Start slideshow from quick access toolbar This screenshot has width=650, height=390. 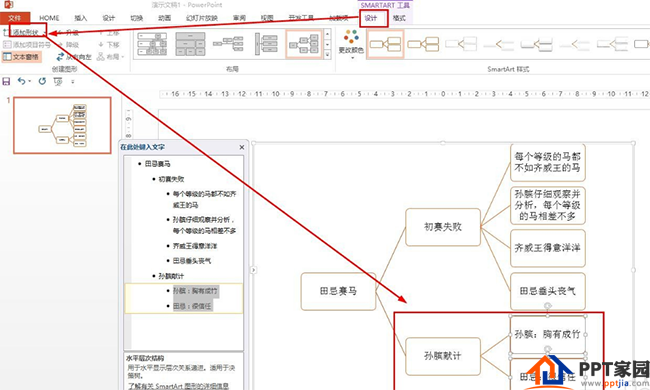[58, 82]
